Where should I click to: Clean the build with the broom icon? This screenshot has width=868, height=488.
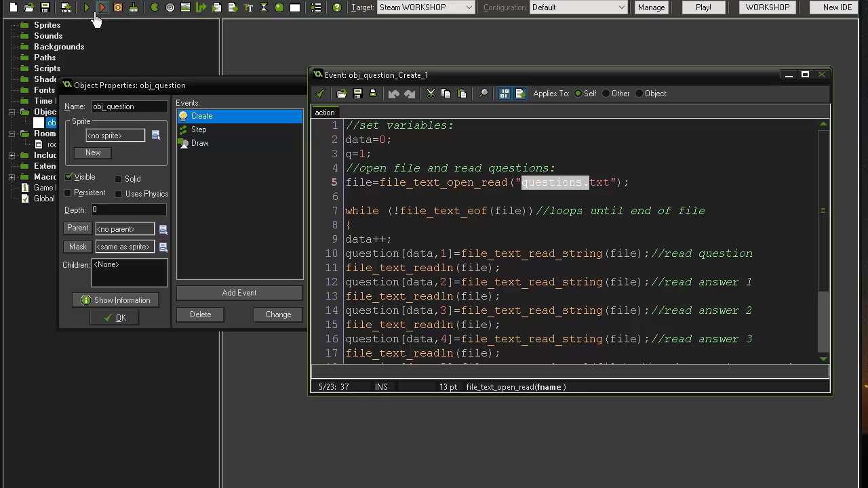tap(134, 7)
